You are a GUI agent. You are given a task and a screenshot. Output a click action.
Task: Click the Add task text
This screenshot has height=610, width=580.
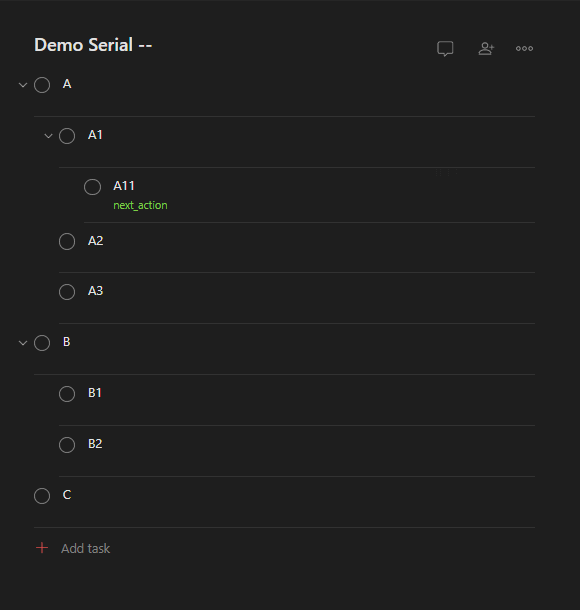[x=86, y=548]
